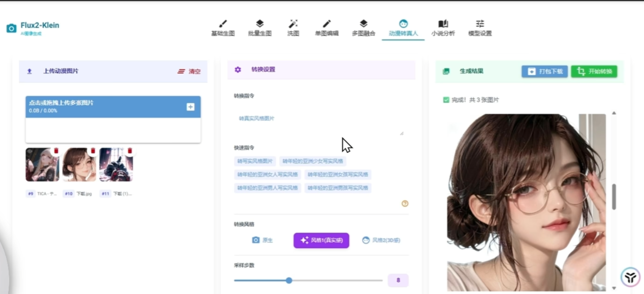The height and width of the screenshot is (294, 644).
Task: Select 风格1(真实感) conversion style
Action: coord(321,240)
